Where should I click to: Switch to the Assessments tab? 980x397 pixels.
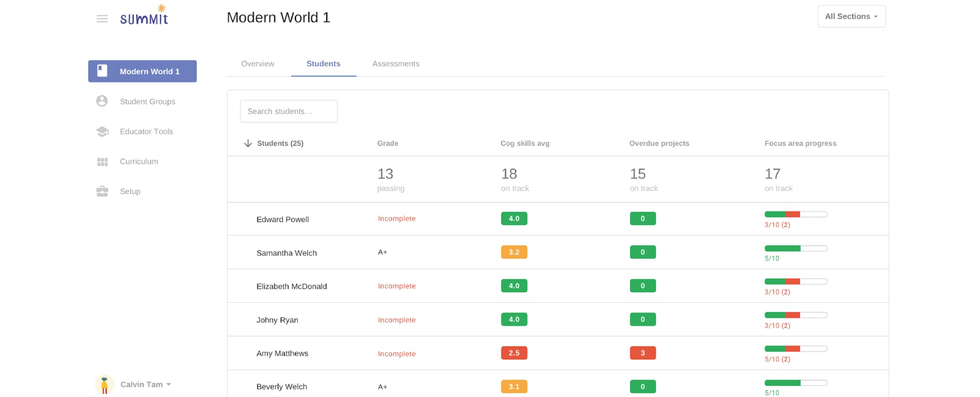click(395, 64)
